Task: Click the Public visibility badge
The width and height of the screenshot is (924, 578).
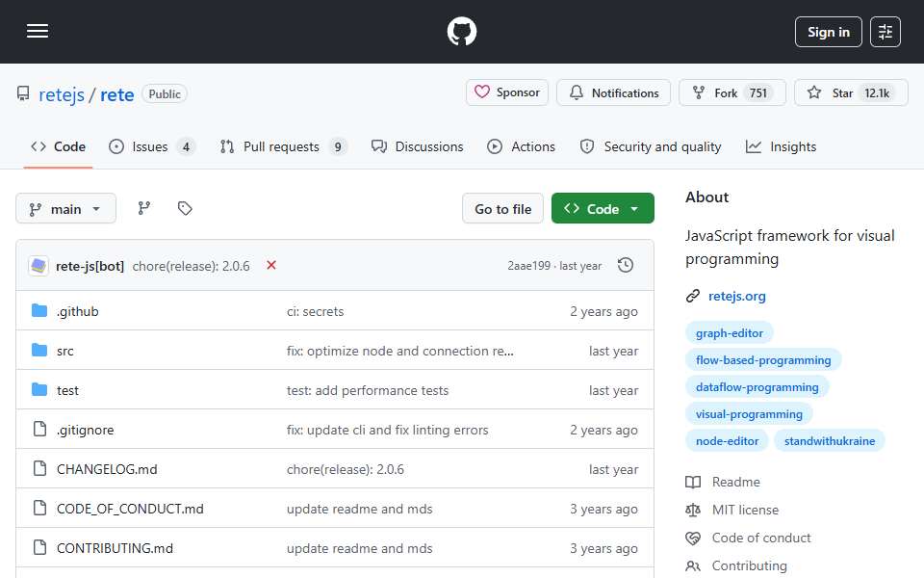Action: coord(165,93)
